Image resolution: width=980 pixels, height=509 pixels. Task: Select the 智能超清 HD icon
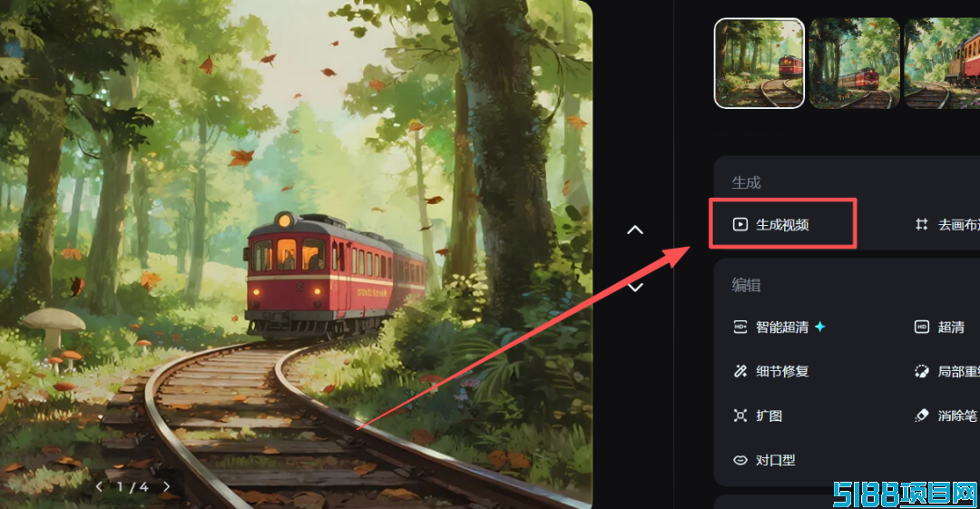pos(740,327)
